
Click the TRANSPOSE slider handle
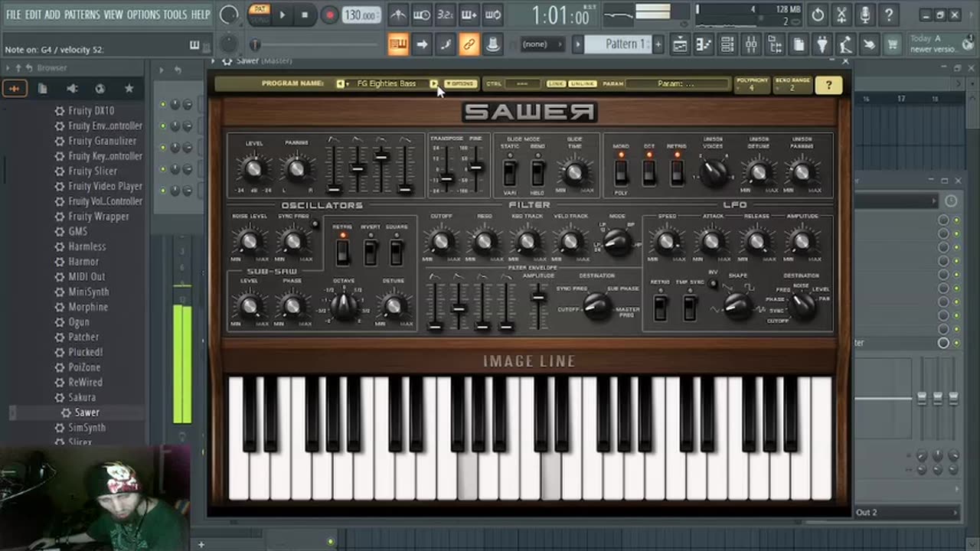click(447, 178)
